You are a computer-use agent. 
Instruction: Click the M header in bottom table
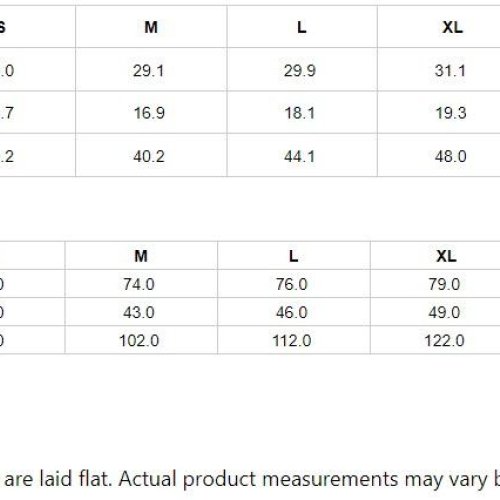(x=141, y=256)
